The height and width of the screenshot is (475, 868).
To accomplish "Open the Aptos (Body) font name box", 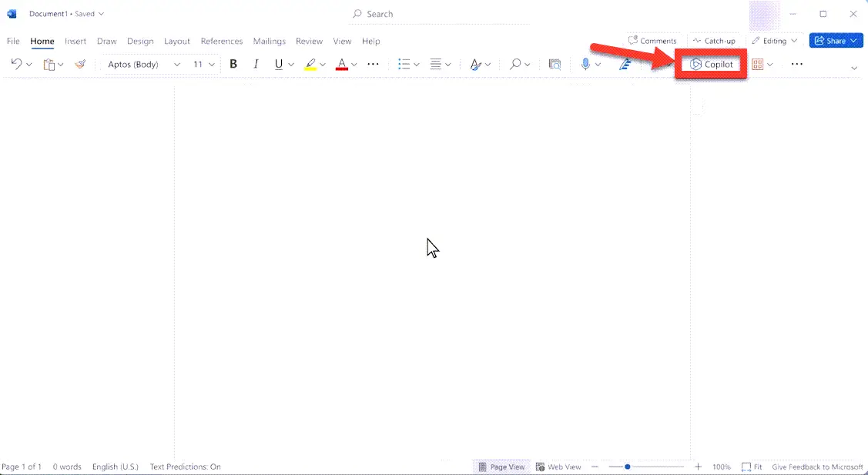I will (144, 64).
